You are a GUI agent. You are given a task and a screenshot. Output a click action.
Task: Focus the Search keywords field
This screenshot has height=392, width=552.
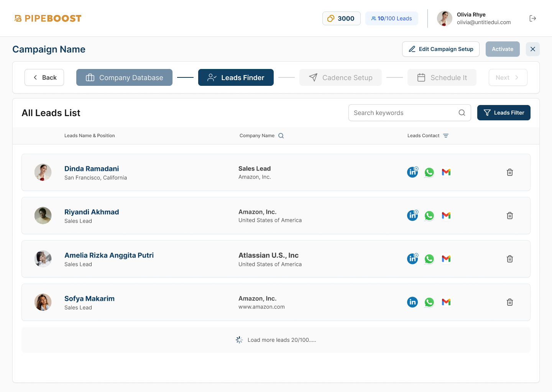coord(409,113)
